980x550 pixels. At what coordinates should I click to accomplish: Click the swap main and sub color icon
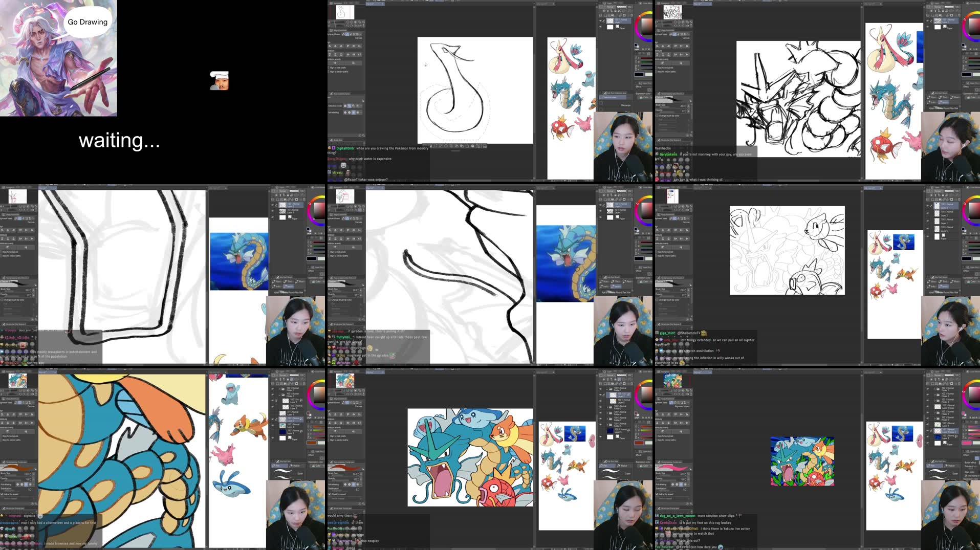pyautogui.click(x=638, y=43)
